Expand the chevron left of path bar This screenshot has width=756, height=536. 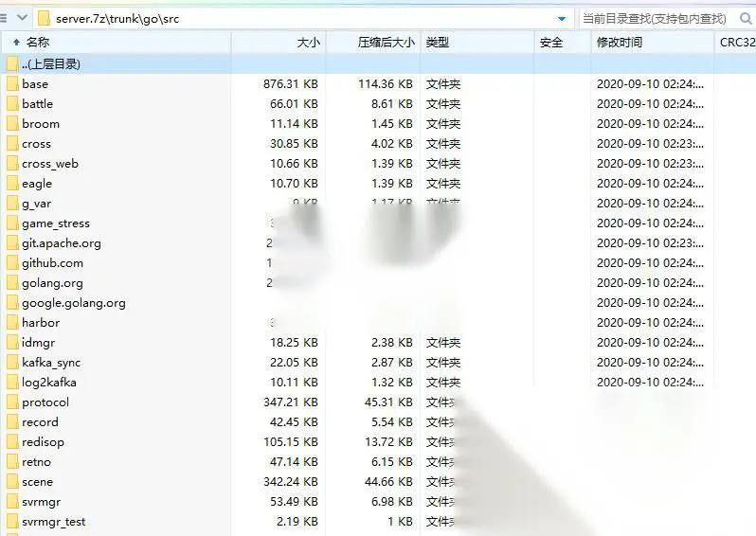point(22,18)
